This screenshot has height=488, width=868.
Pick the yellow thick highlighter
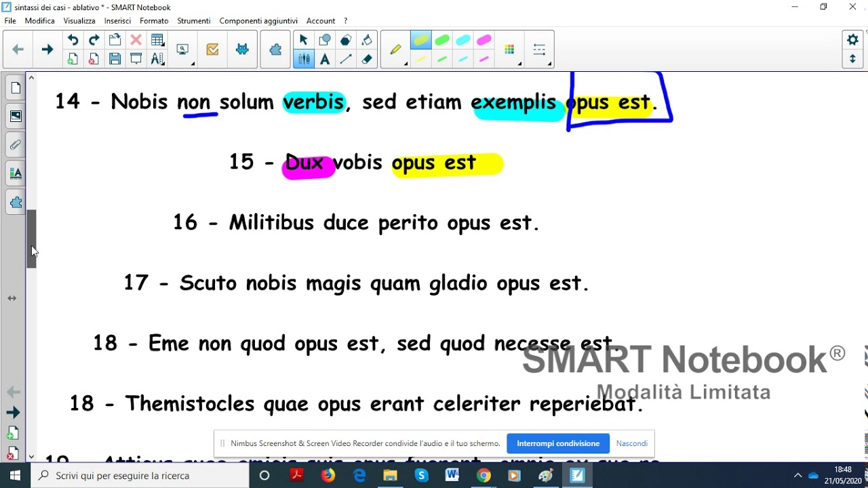click(420, 41)
